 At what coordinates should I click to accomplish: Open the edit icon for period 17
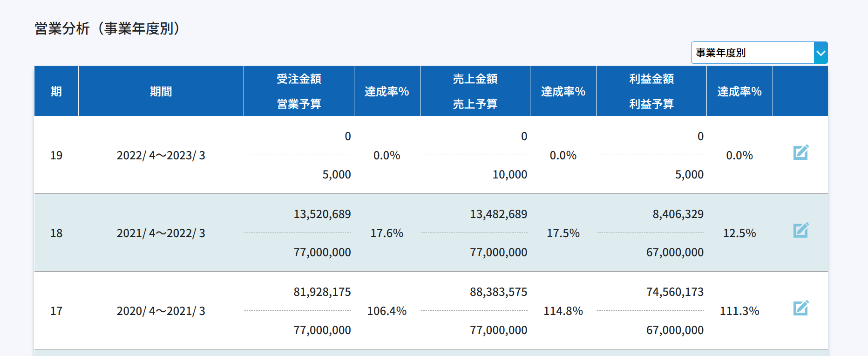[x=800, y=308]
